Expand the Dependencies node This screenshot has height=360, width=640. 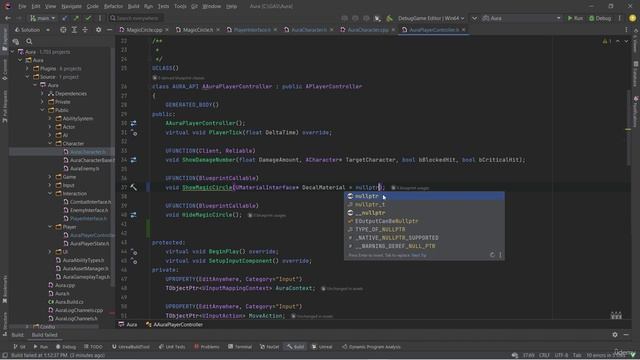pos(42,94)
